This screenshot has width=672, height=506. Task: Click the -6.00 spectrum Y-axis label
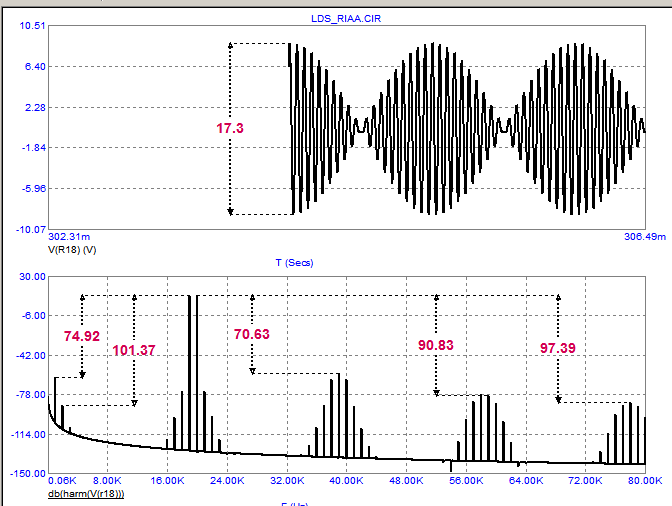point(33,316)
